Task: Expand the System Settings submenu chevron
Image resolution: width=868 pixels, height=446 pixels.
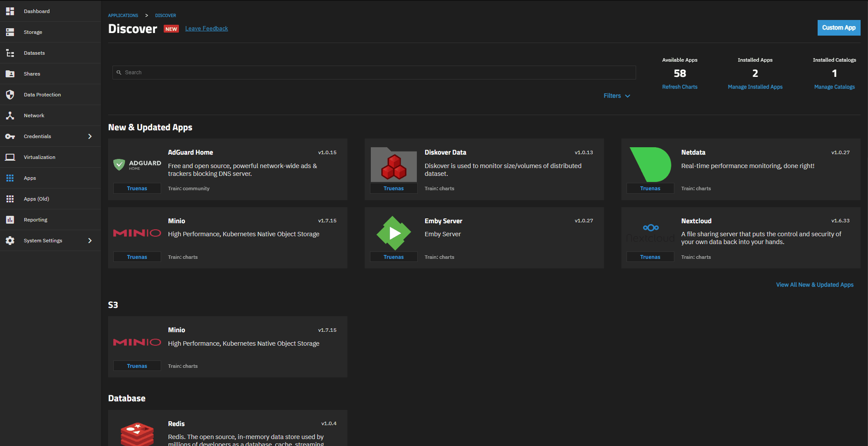Action: click(x=90, y=241)
